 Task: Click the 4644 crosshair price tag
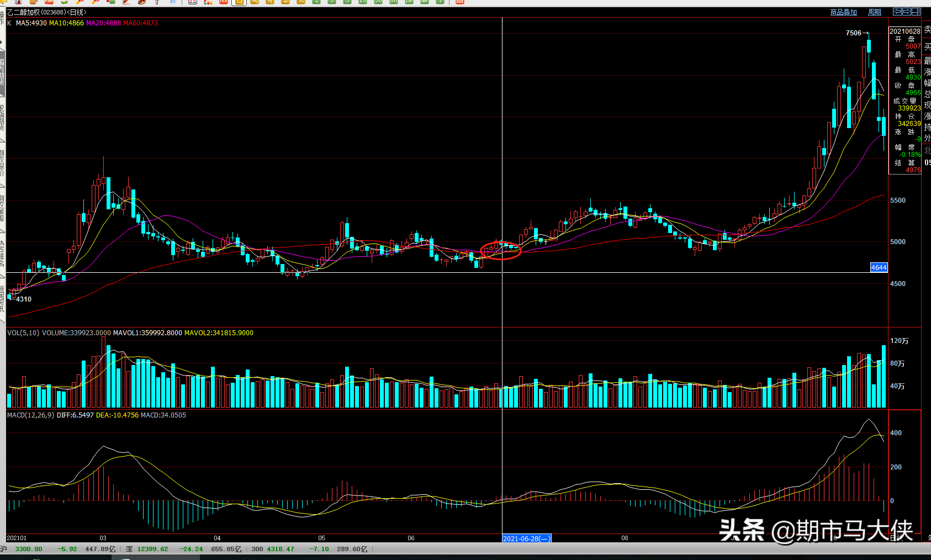[x=879, y=268]
